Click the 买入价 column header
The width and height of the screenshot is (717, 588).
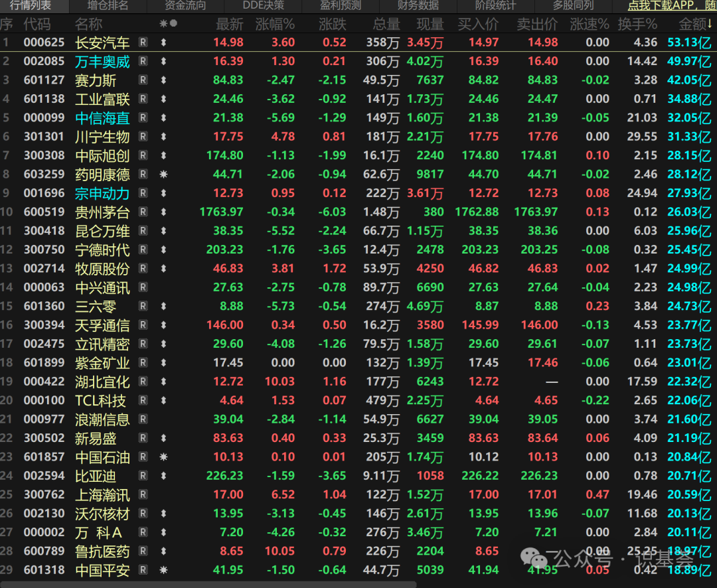[478, 24]
